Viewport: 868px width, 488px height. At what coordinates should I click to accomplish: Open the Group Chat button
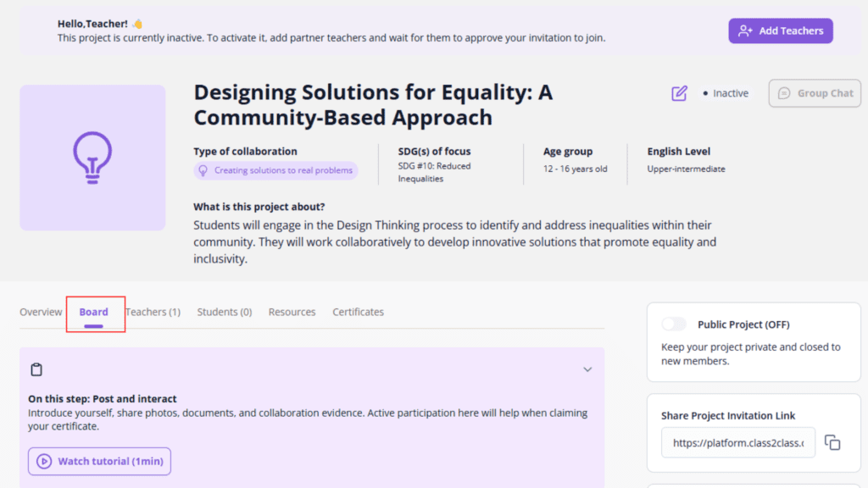click(815, 93)
